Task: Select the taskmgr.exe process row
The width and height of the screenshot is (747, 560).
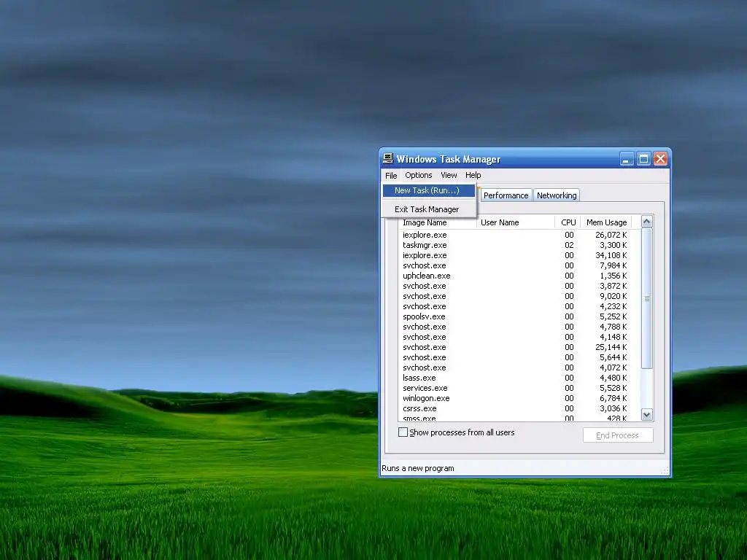Action: pyautogui.click(x=514, y=245)
